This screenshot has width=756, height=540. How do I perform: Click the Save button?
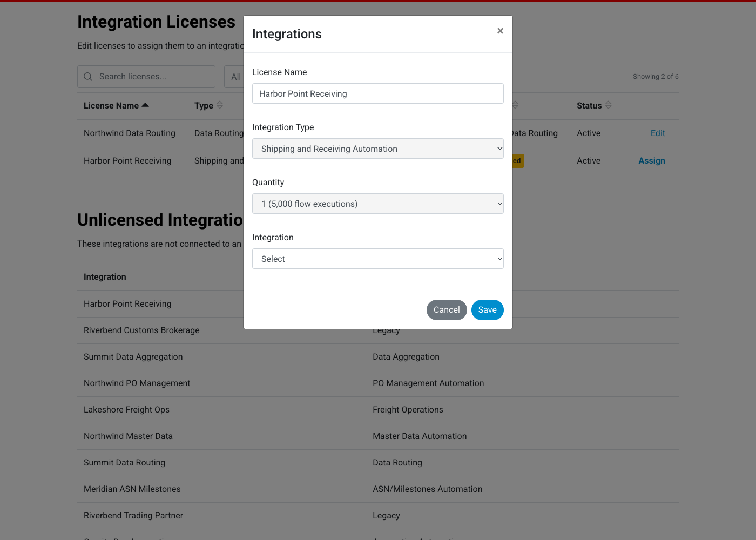coord(488,310)
